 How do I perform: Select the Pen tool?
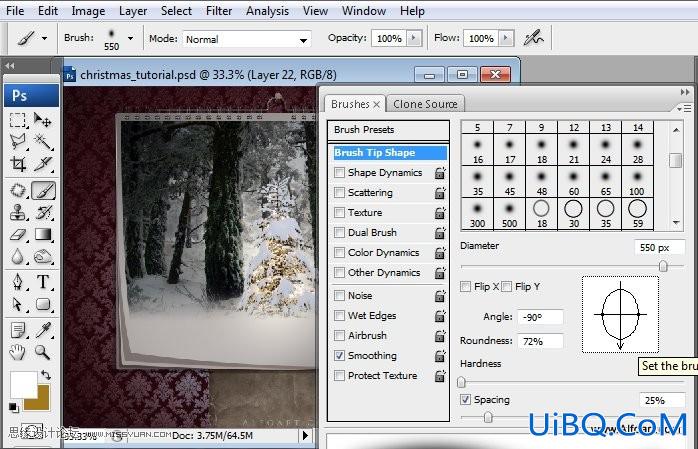(x=18, y=282)
